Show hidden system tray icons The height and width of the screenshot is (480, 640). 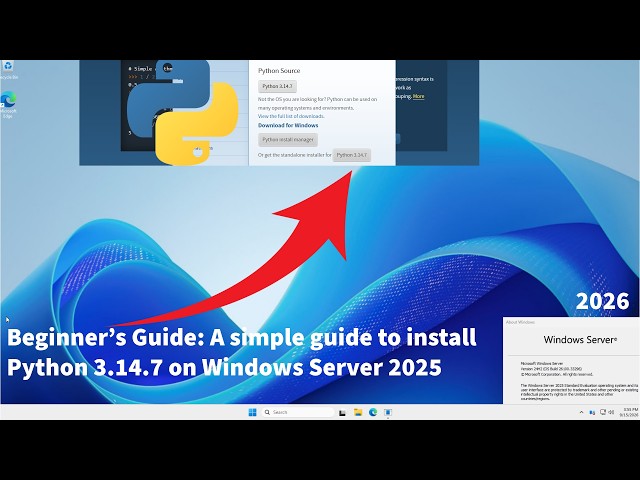tap(581, 413)
